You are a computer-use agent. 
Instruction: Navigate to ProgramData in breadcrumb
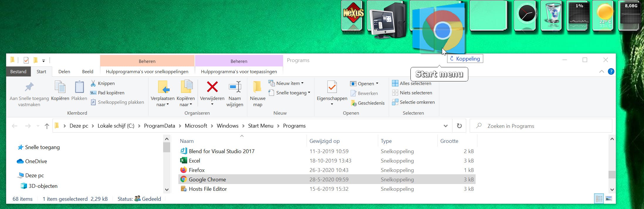coord(159,126)
